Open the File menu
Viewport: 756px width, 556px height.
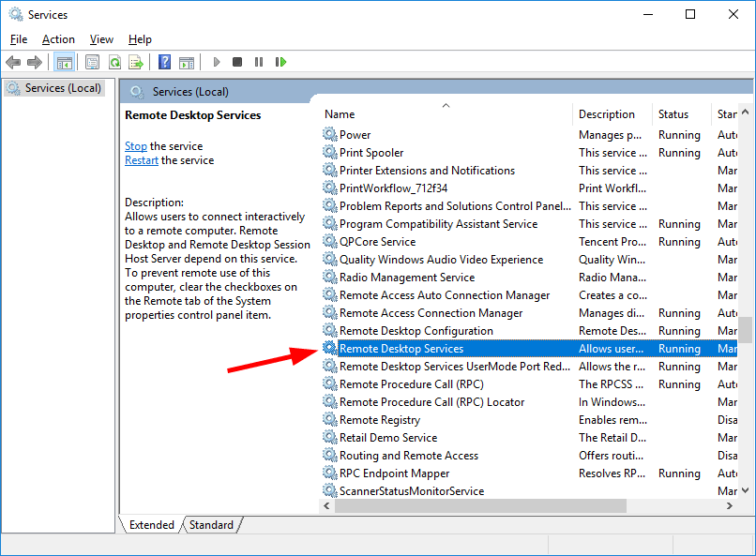(x=19, y=39)
